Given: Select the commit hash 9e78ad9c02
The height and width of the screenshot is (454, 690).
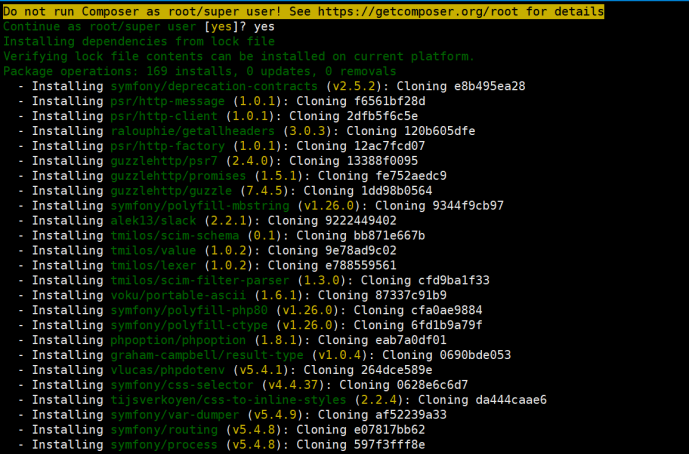Looking at the screenshot, I should click(x=361, y=251).
